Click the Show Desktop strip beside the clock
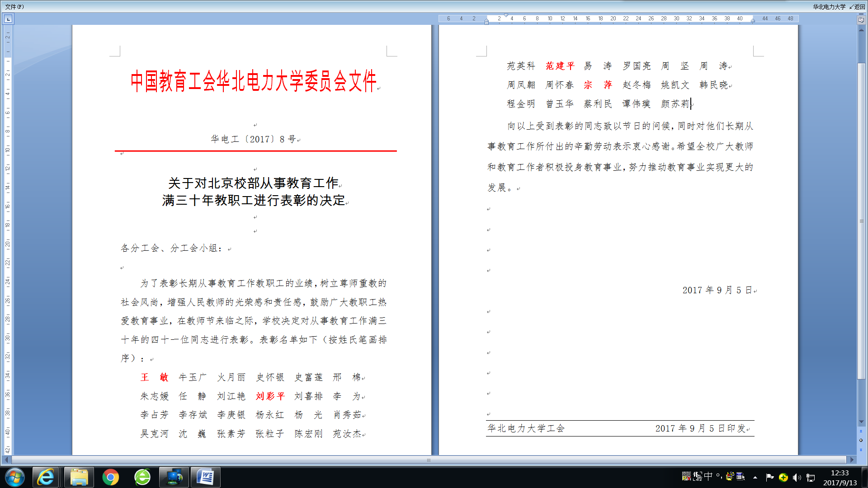Screen dimensions: 868x488 click(x=864, y=477)
